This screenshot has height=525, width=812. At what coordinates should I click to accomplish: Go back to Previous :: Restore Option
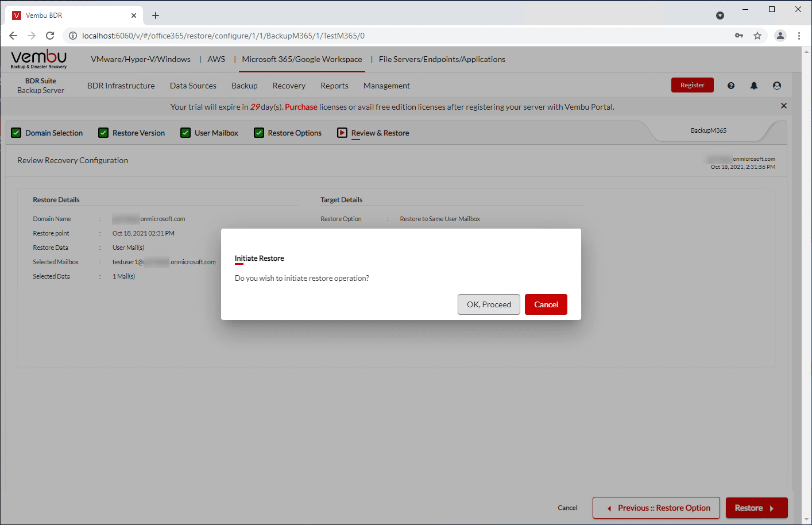click(x=656, y=508)
